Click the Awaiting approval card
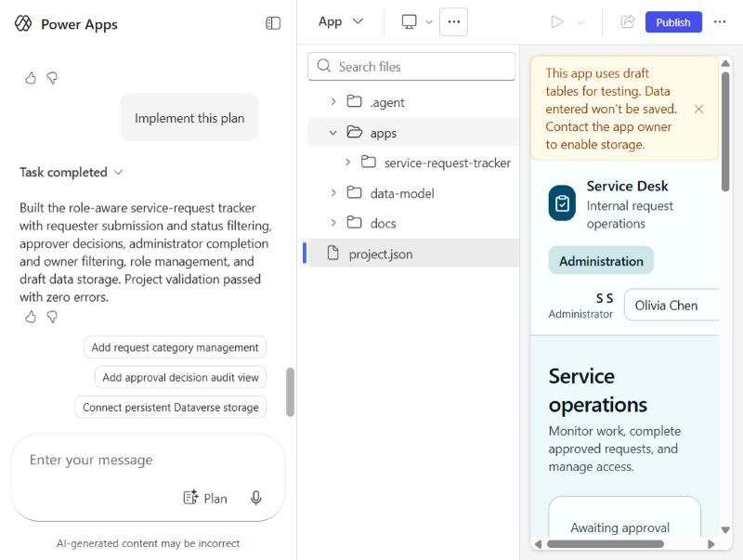Viewport: 743px width, 560px height. pos(624,516)
